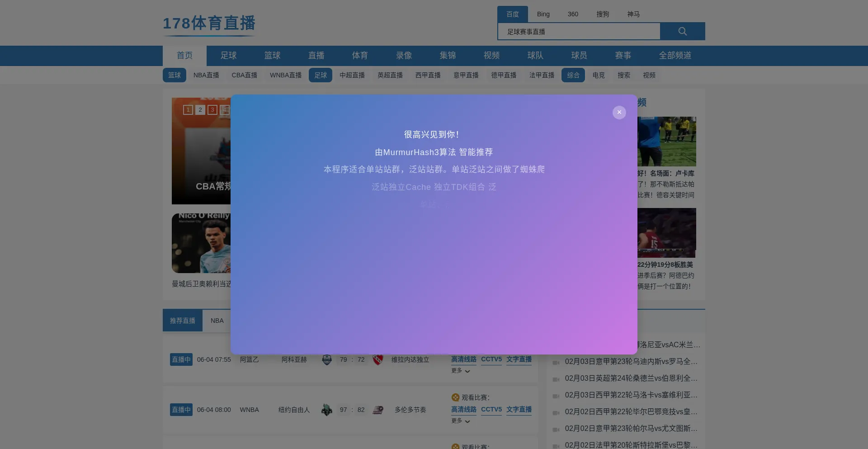
Task: Open the CBA直播 link
Action: (244, 75)
